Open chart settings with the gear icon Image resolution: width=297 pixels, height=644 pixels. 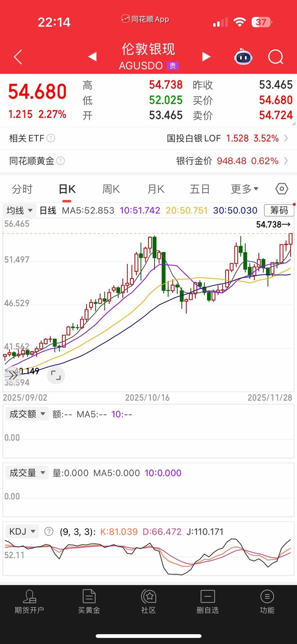pyautogui.click(x=282, y=189)
